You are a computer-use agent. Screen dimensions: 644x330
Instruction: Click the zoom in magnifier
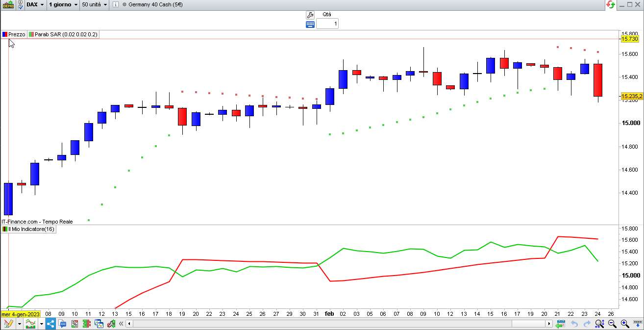(625, 324)
